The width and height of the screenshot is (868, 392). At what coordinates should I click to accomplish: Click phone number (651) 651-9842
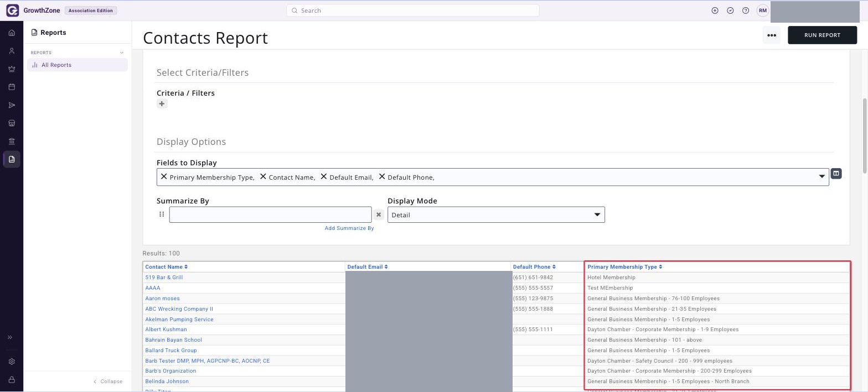pyautogui.click(x=533, y=278)
